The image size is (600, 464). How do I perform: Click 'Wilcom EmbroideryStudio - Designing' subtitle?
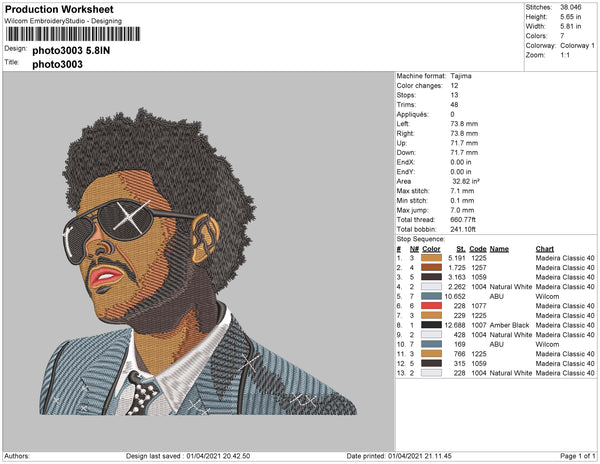pos(63,21)
